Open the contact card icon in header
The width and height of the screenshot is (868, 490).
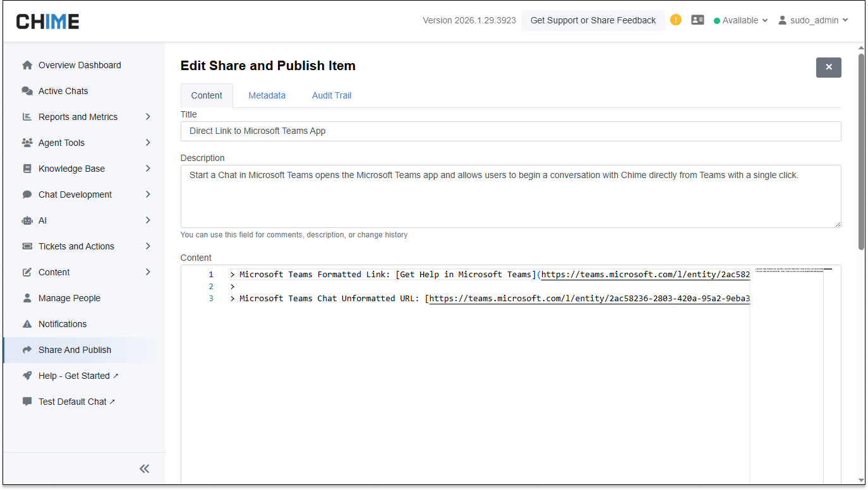tap(697, 20)
